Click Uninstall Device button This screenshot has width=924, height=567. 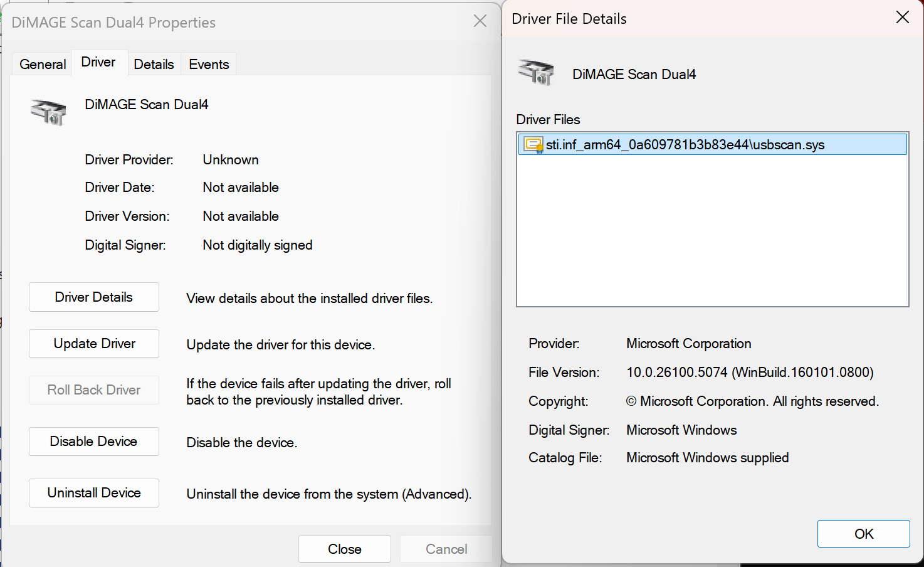pos(94,493)
